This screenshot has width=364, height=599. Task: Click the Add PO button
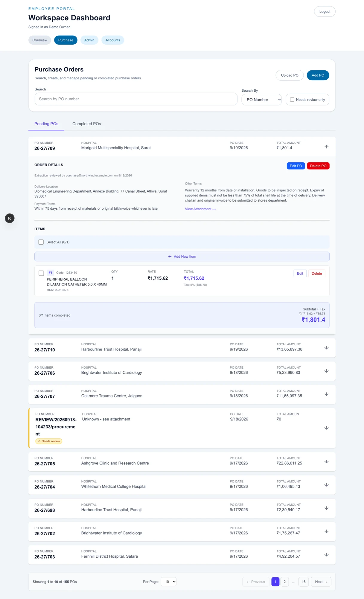pos(318,75)
